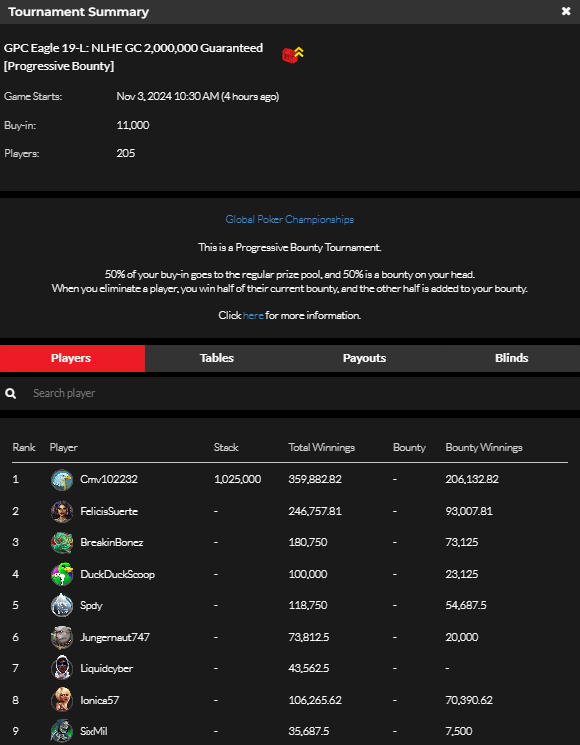Viewport: 580px width, 745px height.
Task: Click bounty winnings 23,125
Action: [x=462, y=574]
